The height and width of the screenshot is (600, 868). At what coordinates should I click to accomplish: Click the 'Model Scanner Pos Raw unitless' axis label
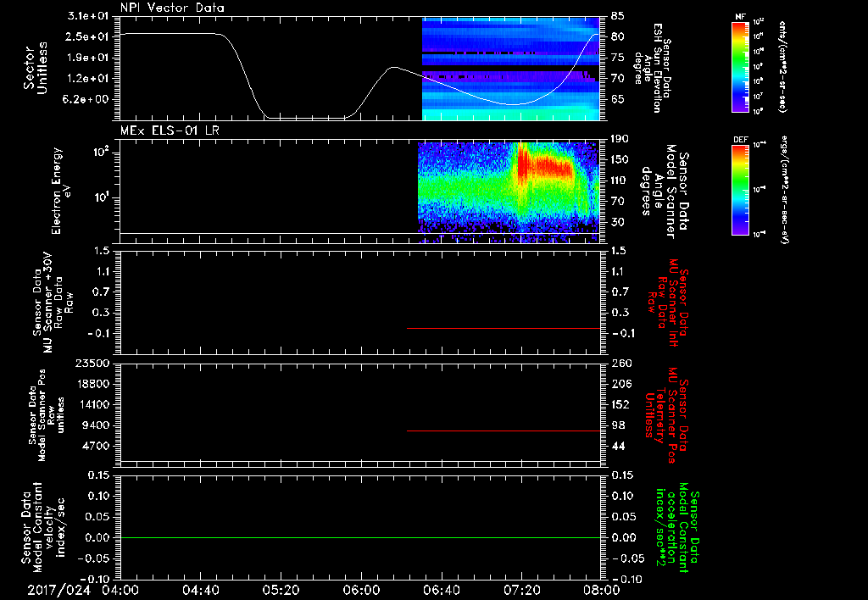point(46,415)
